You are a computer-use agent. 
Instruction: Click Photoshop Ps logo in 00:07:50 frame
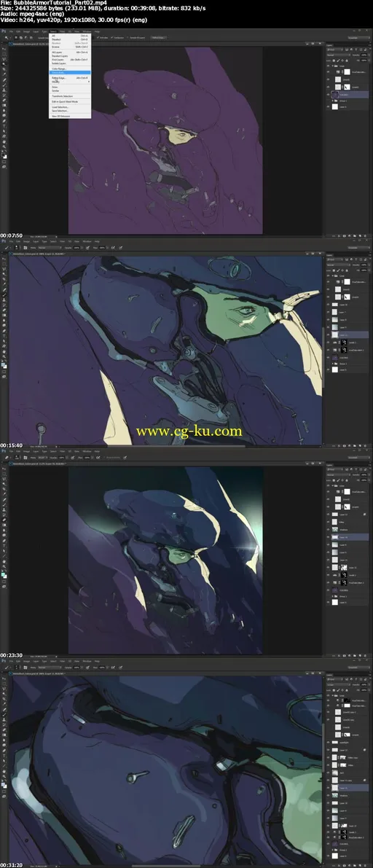[4, 31]
